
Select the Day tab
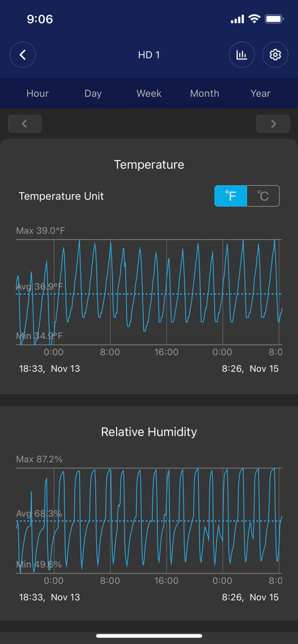tap(93, 93)
